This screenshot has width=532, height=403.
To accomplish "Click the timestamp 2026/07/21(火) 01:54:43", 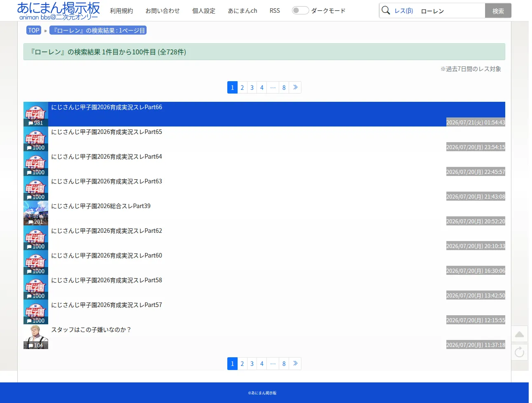I will click(x=476, y=122).
